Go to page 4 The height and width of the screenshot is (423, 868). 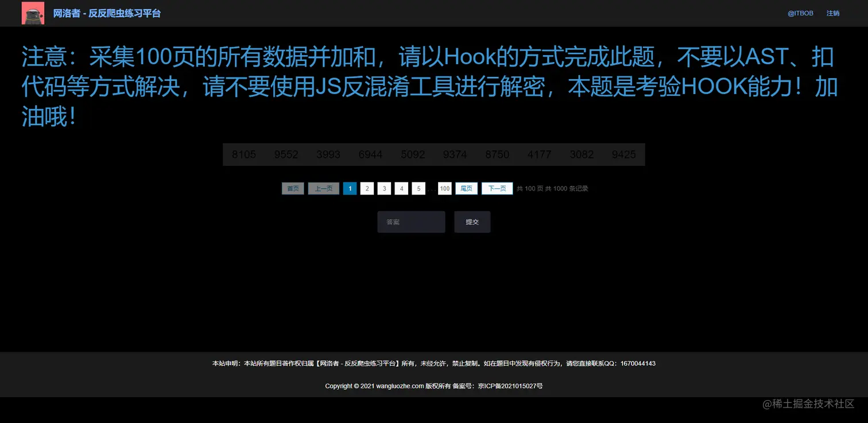(x=402, y=188)
